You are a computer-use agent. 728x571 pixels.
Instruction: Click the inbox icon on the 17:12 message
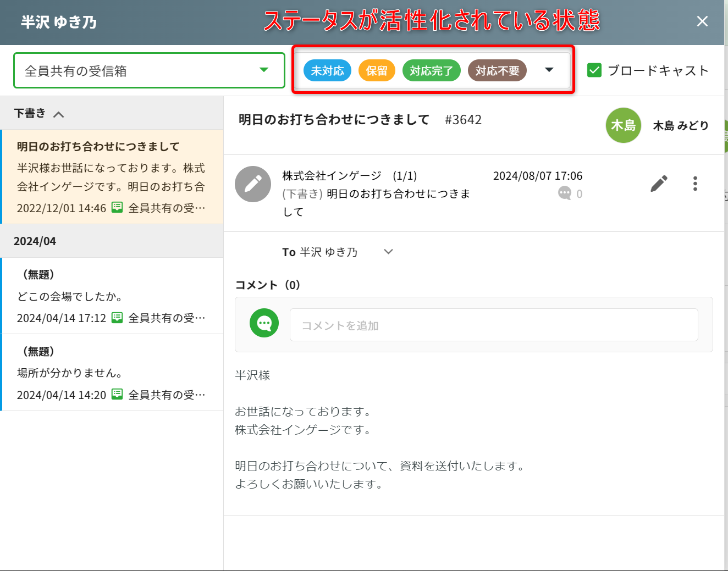click(x=117, y=317)
